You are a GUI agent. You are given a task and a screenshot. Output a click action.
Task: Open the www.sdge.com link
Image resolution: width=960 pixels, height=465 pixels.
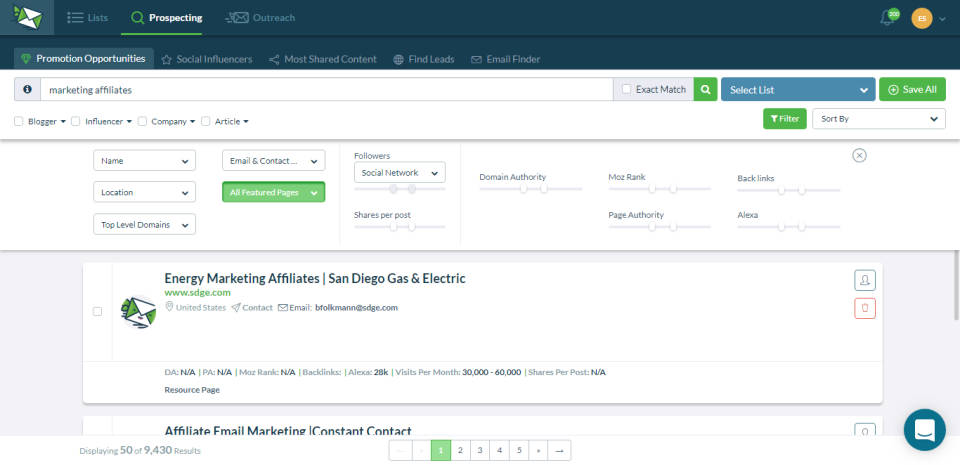click(x=197, y=293)
